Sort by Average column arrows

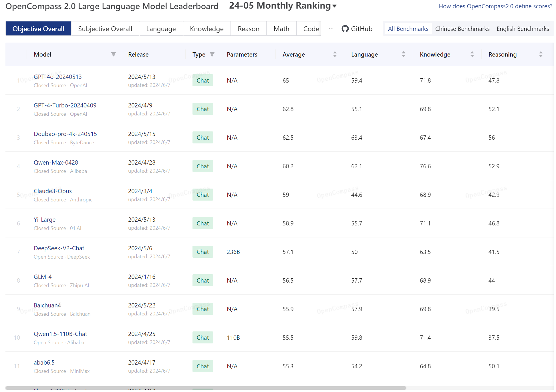tap(335, 54)
